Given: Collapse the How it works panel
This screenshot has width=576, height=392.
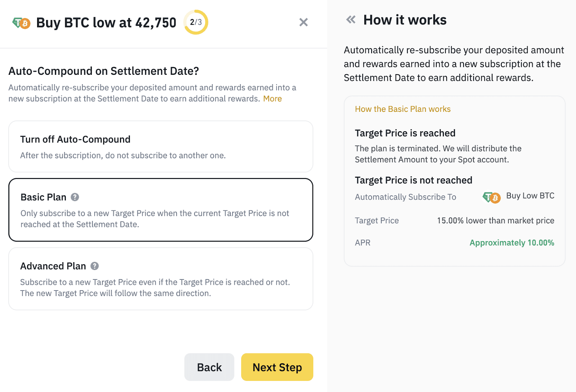Looking at the screenshot, I should 351,20.
